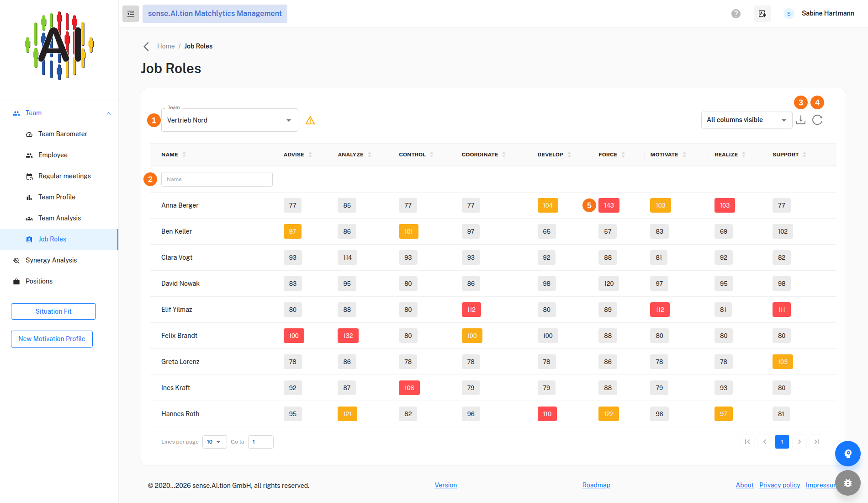
Task: Open the Team dropdown showing Vertrieb Nord
Action: [230, 120]
